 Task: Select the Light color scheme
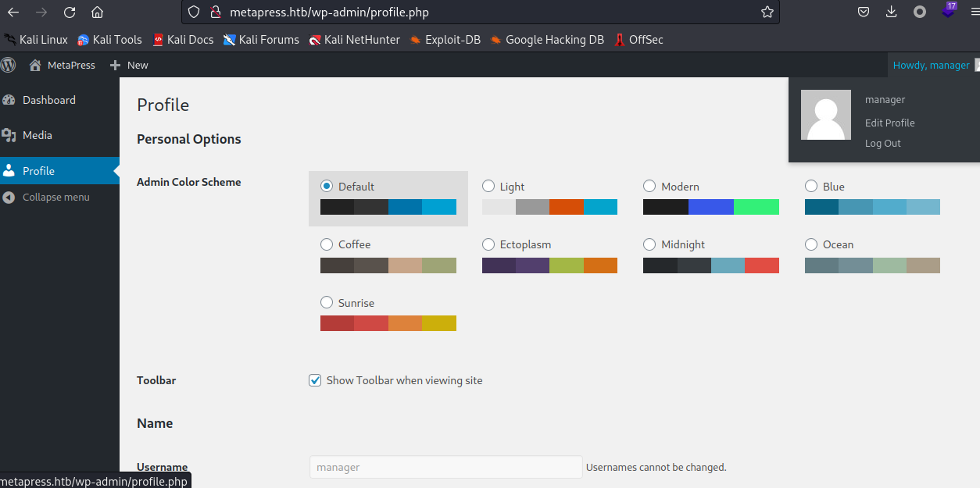point(488,187)
